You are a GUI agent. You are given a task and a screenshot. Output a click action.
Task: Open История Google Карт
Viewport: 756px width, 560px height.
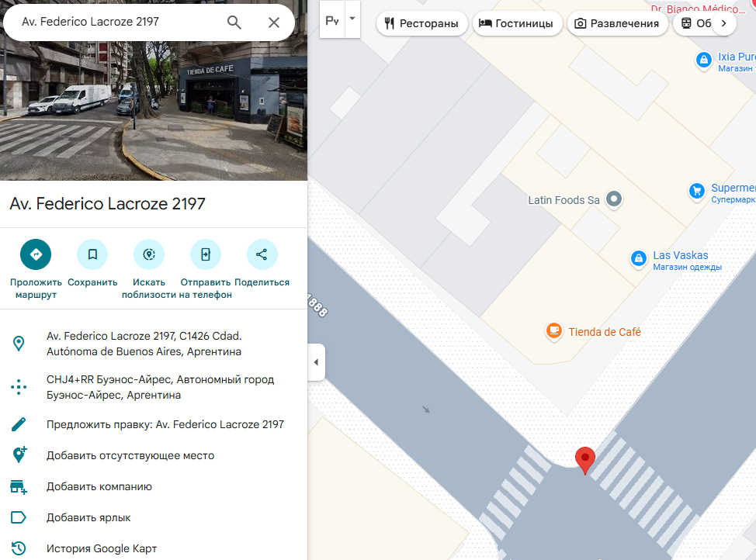click(101, 548)
